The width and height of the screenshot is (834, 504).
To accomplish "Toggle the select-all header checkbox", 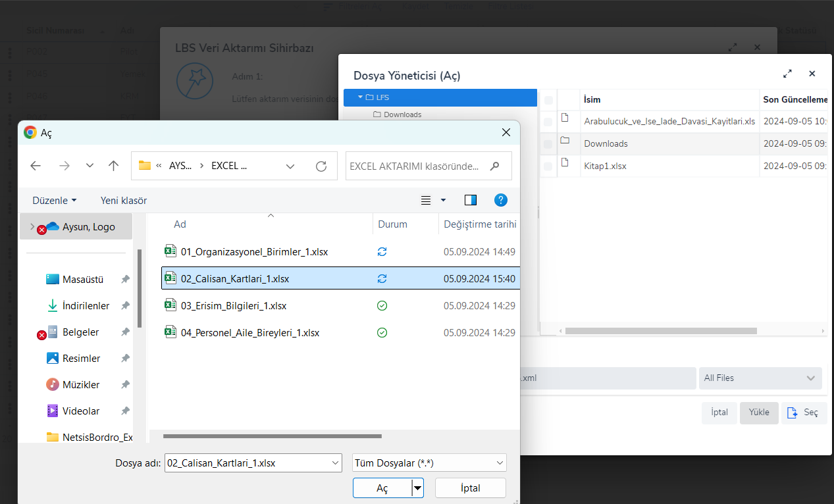I will pos(548,100).
